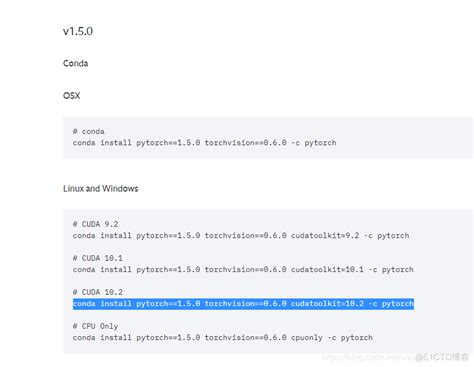
Task: Click the OSX subsection heading
Action: [72, 96]
